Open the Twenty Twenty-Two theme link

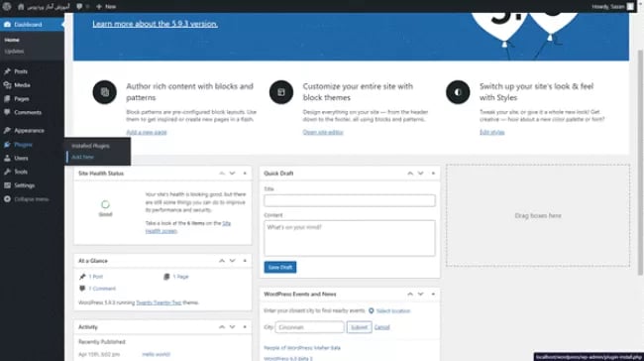[159, 302]
